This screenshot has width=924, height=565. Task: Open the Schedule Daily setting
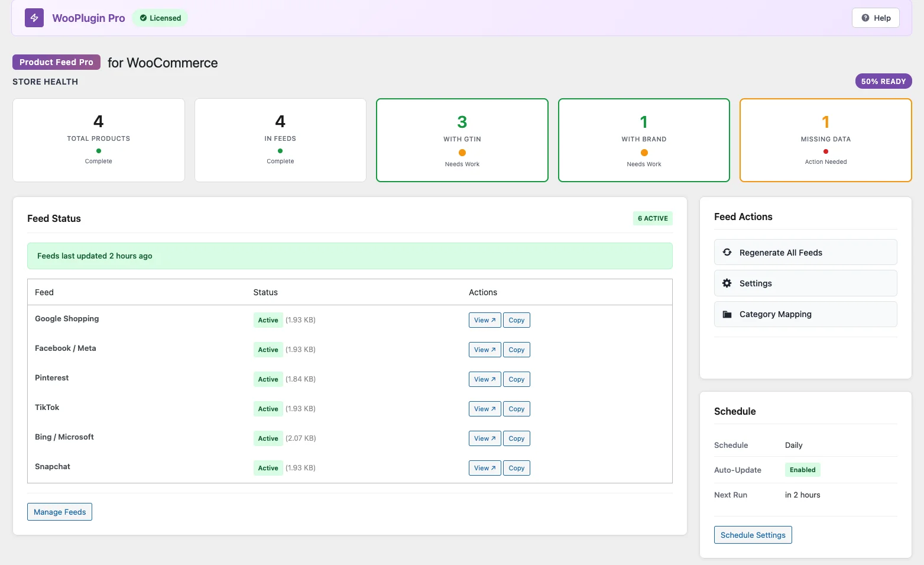[x=793, y=445]
